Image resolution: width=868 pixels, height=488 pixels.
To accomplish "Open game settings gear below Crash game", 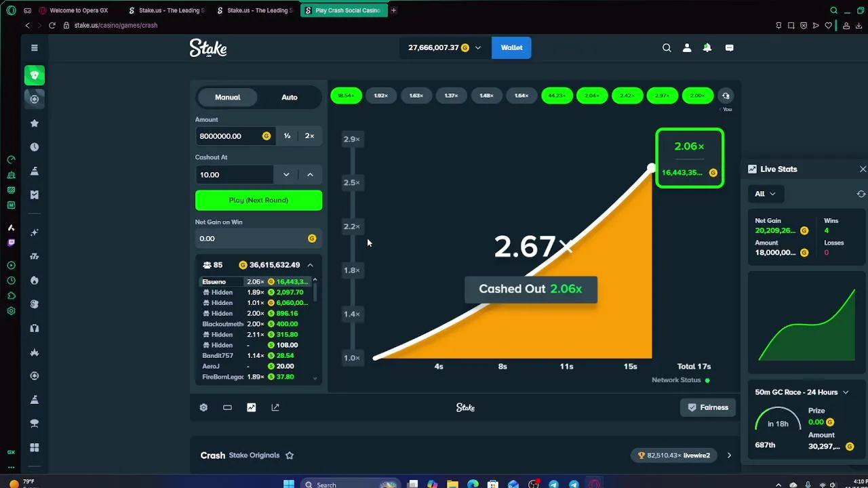I will pyautogui.click(x=203, y=407).
